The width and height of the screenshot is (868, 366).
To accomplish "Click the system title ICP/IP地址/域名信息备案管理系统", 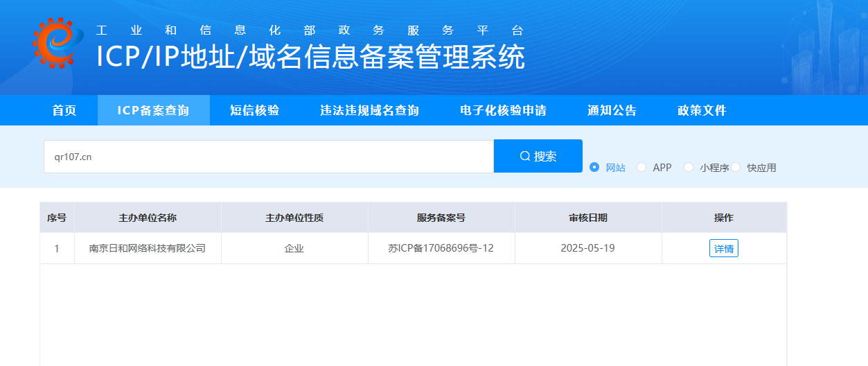I will point(310,58).
